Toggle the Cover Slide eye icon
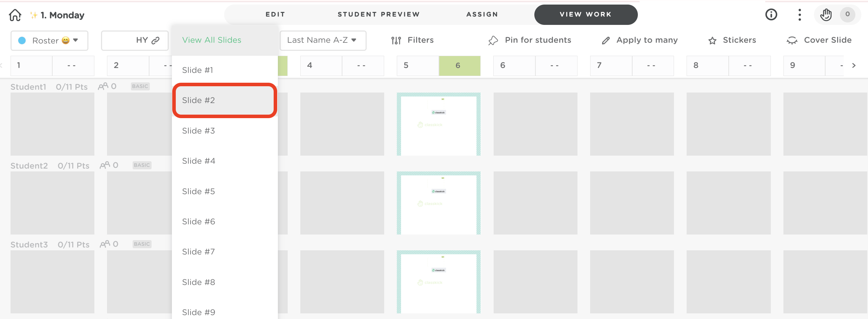The height and width of the screenshot is (319, 868). 792,41
